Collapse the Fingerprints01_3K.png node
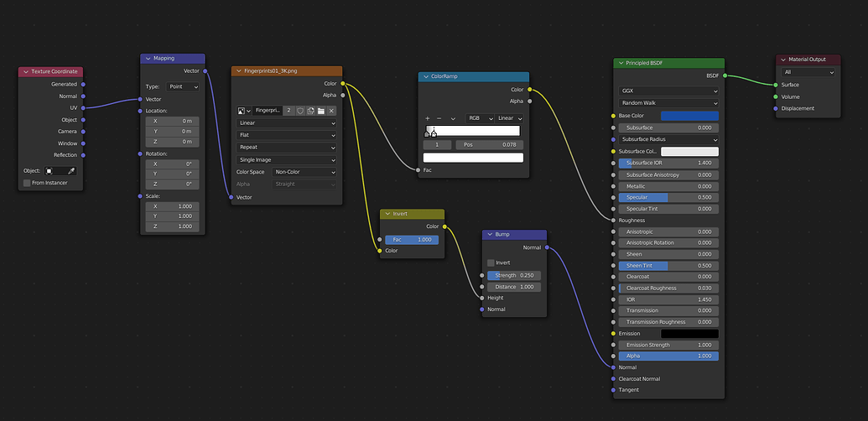The height and width of the screenshot is (421, 868). (x=238, y=70)
